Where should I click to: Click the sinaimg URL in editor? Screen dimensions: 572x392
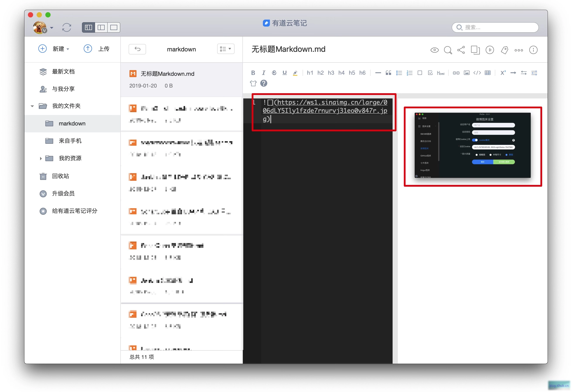coord(325,111)
